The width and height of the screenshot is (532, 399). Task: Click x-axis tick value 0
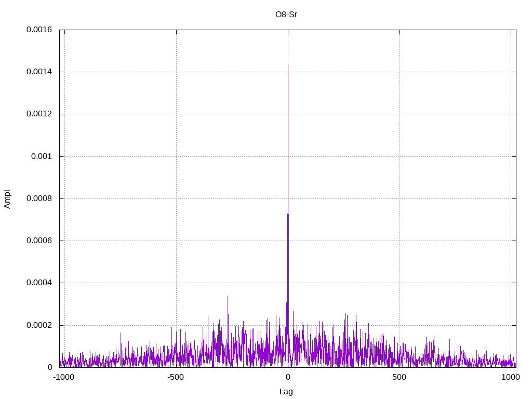tap(288, 377)
